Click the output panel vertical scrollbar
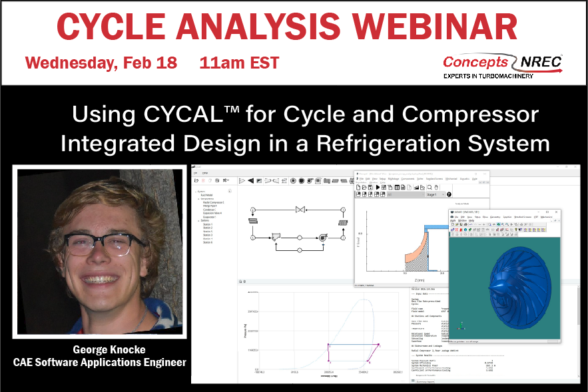The height and width of the screenshot is (392, 588). [578, 330]
